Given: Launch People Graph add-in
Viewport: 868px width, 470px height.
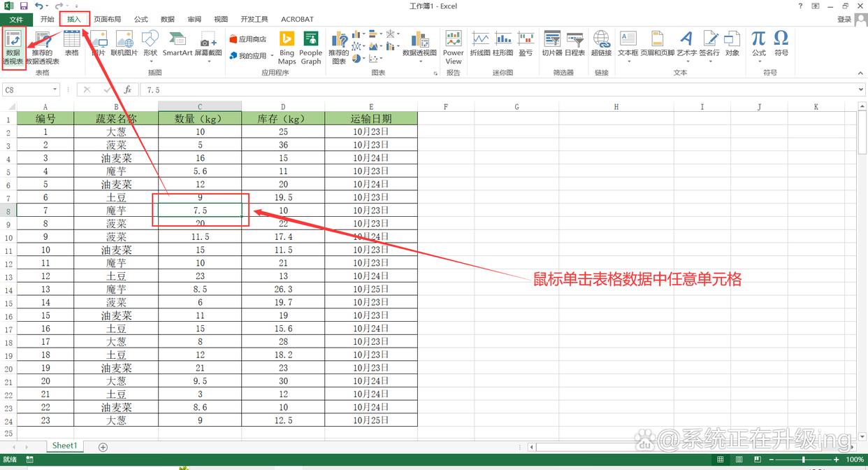Looking at the screenshot, I should [310, 48].
